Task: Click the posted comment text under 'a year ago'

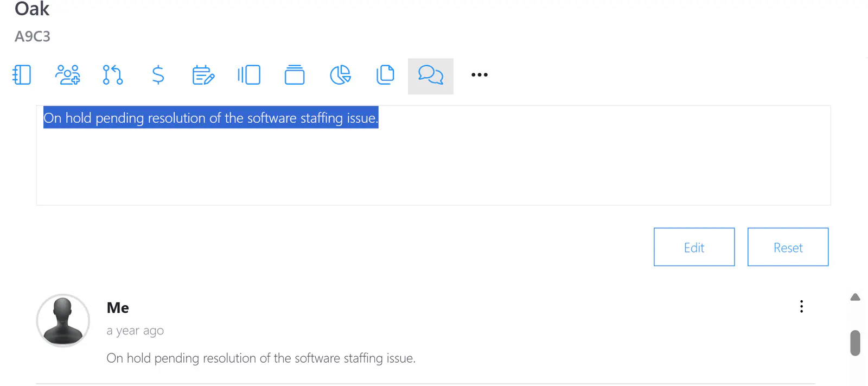Action: 261,358
